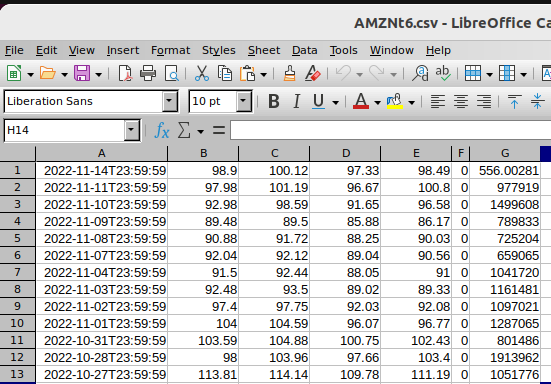Open the Data menu
Image resolution: width=551 pixels, height=384 pixels.
[304, 50]
